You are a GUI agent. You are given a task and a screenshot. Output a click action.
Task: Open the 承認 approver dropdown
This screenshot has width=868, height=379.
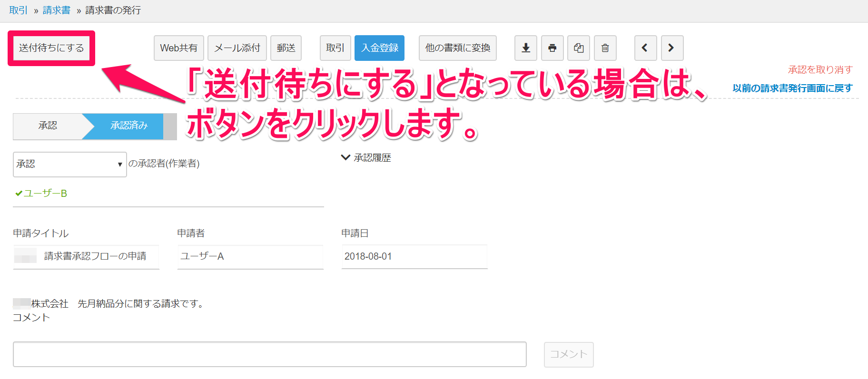tap(70, 164)
